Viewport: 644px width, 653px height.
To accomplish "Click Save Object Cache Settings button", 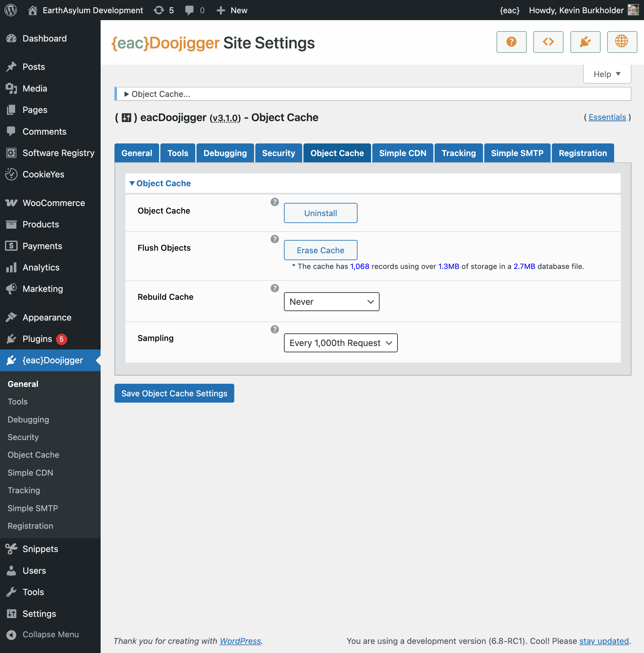I will pos(174,393).
